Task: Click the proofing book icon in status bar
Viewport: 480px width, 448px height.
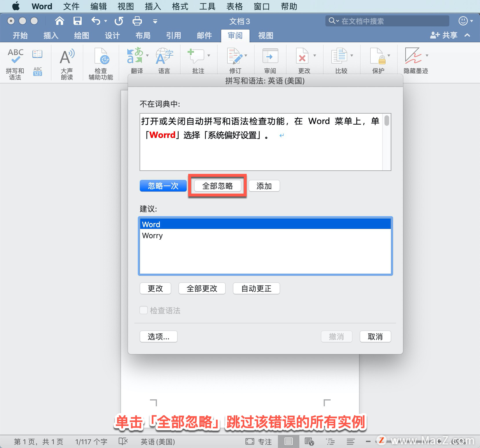Action: [123, 441]
